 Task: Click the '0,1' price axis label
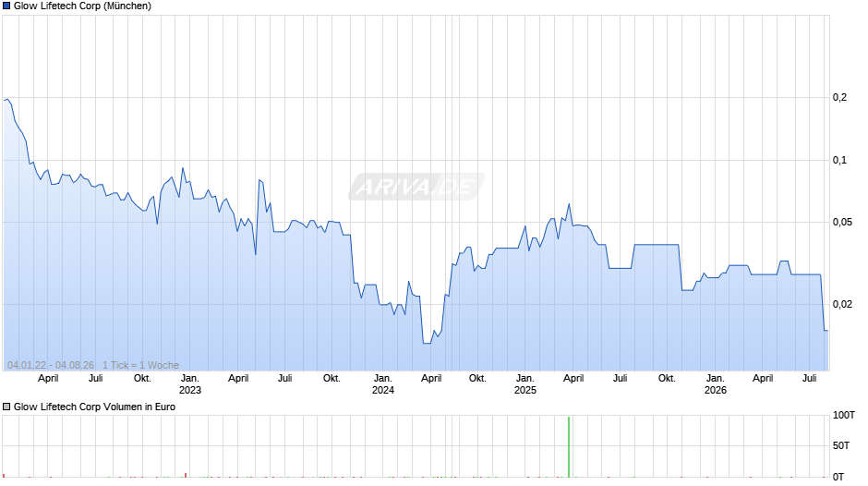839,160
